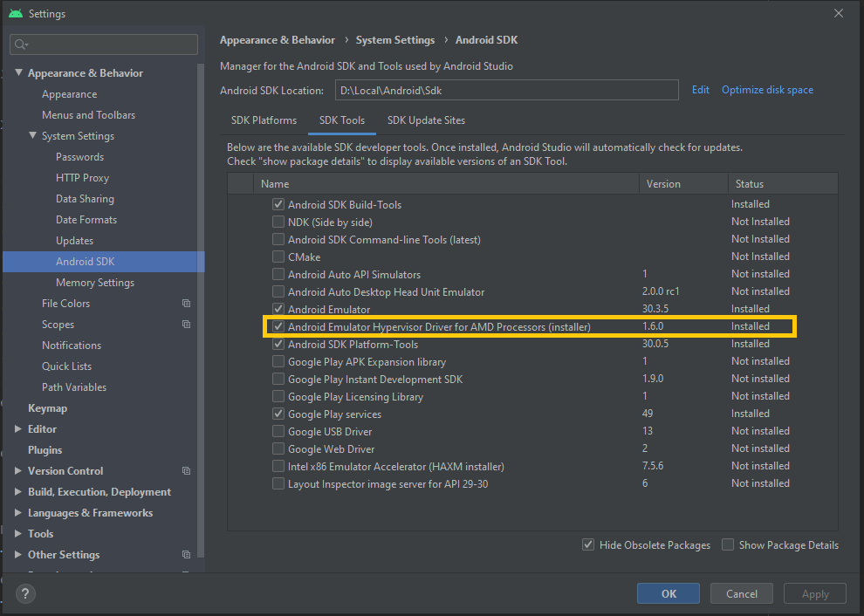The image size is (864, 616).
Task: Click the search magnifier icon in Settings
Action: point(21,44)
